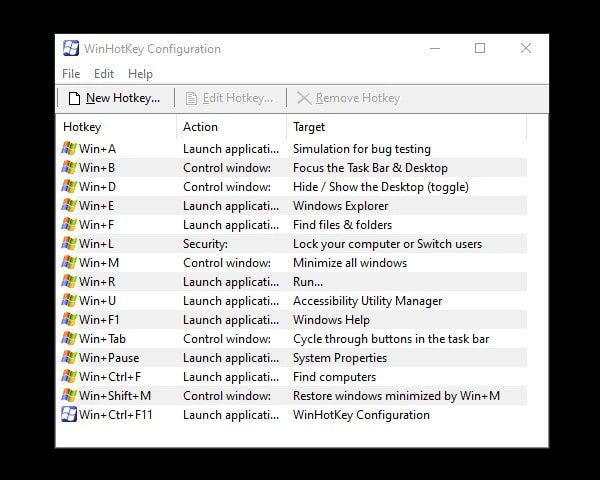The height and width of the screenshot is (480, 600).
Task: Maximize the WinHotKey Configuration window
Action: [480, 48]
